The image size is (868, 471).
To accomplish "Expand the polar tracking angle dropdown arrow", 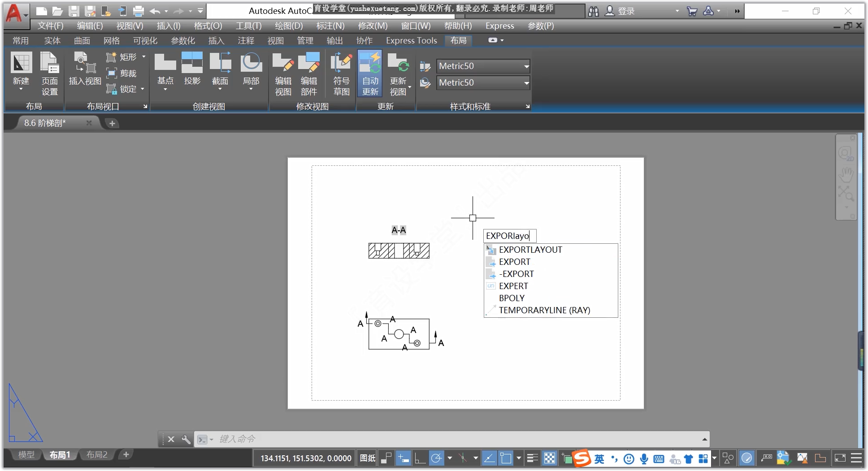I will click(450, 458).
